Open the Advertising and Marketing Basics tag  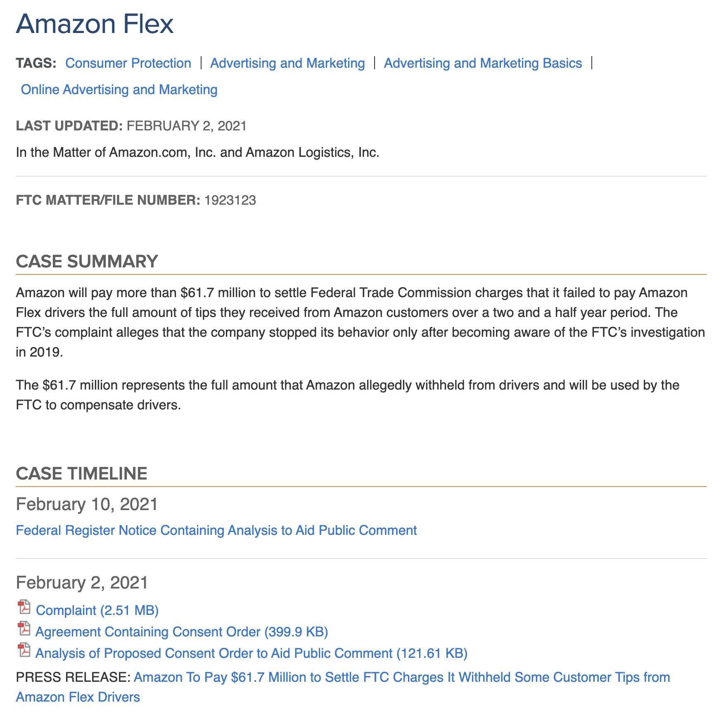(483, 63)
